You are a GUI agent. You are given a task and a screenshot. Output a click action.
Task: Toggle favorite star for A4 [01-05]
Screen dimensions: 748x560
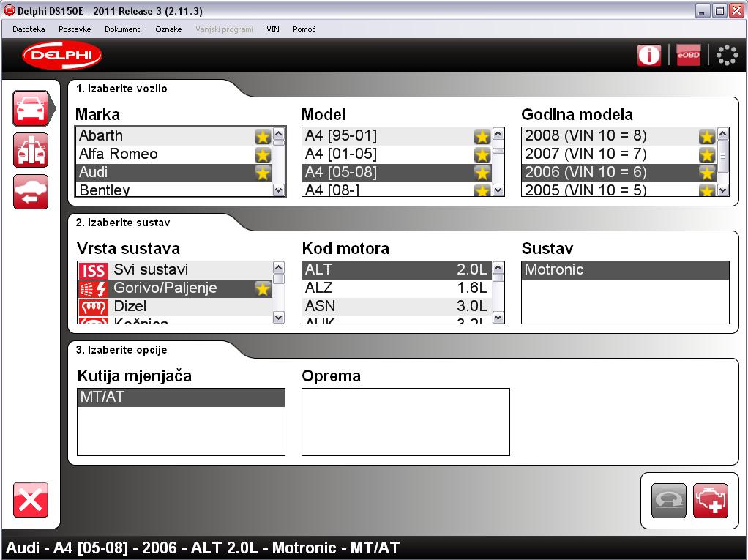[482, 154]
